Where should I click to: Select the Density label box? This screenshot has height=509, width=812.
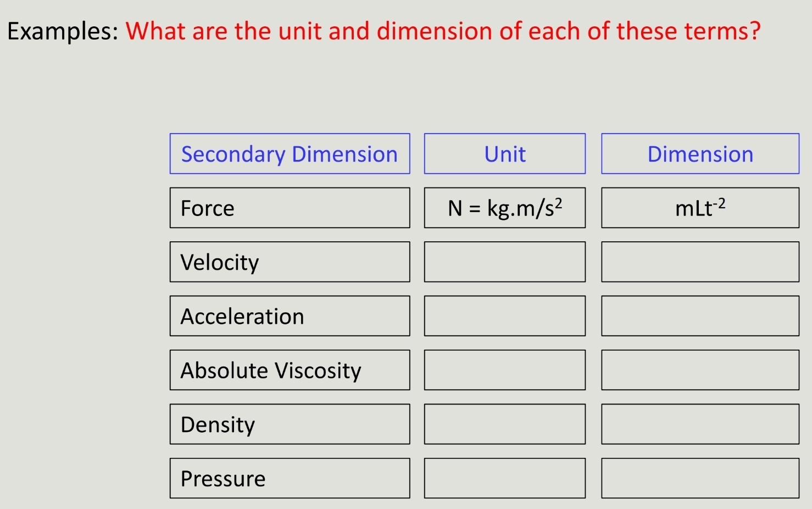coord(290,424)
